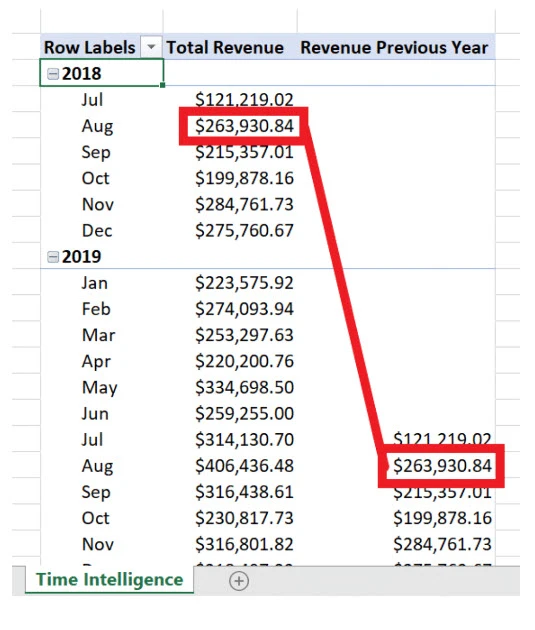
Task: Collapse the 2018 year group
Action: pos(53,74)
